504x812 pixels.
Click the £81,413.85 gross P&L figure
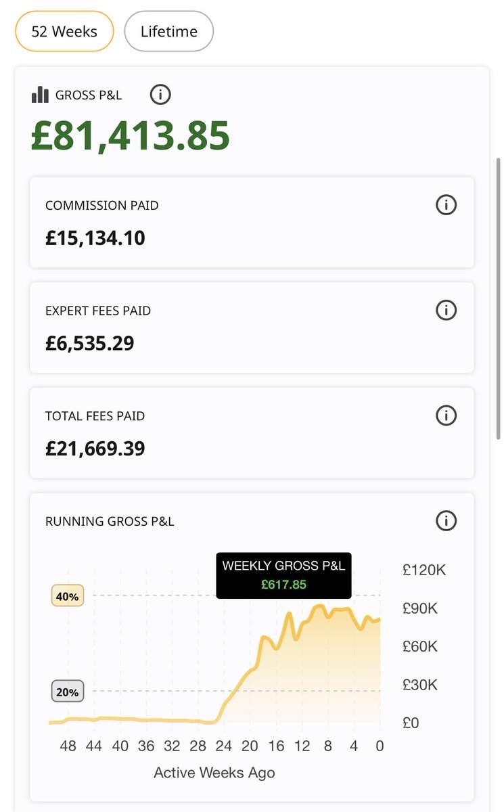(131, 135)
